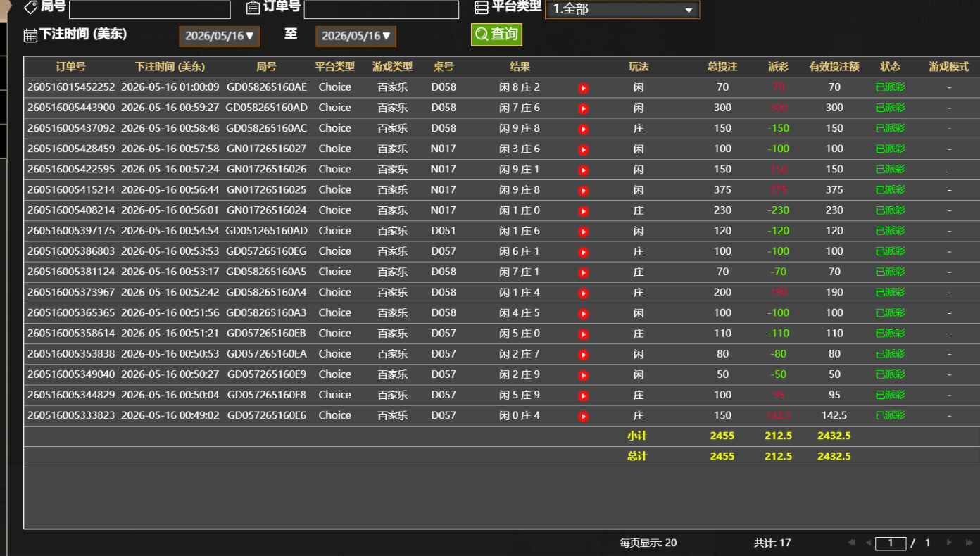The height and width of the screenshot is (556, 980).
Task: Open the end date picker after 至
Action: pyautogui.click(x=356, y=36)
